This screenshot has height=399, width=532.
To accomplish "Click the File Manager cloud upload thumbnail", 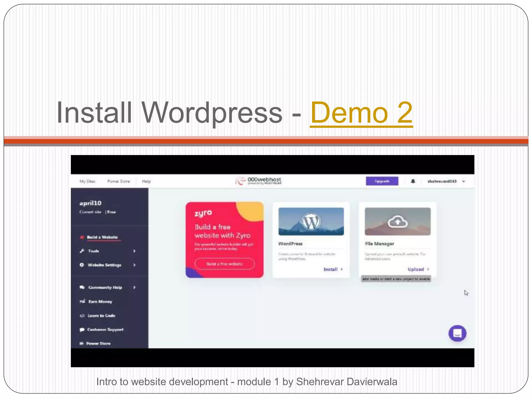I will (x=397, y=222).
